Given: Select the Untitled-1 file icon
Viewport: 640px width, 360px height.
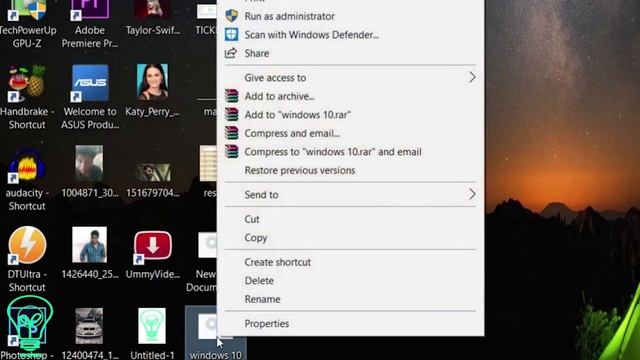Looking at the screenshot, I should [x=152, y=334].
